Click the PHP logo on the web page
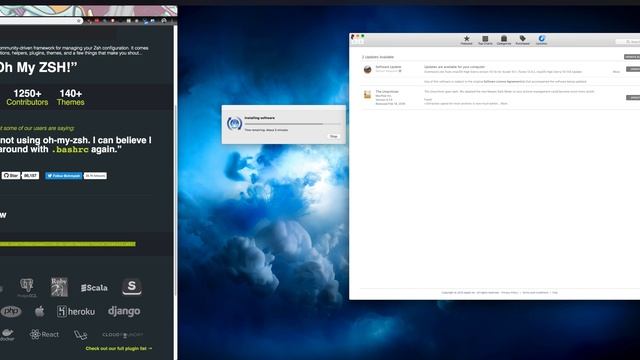The height and width of the screenshot is (360, 640). pyautogui.click(x=11, y=311)
